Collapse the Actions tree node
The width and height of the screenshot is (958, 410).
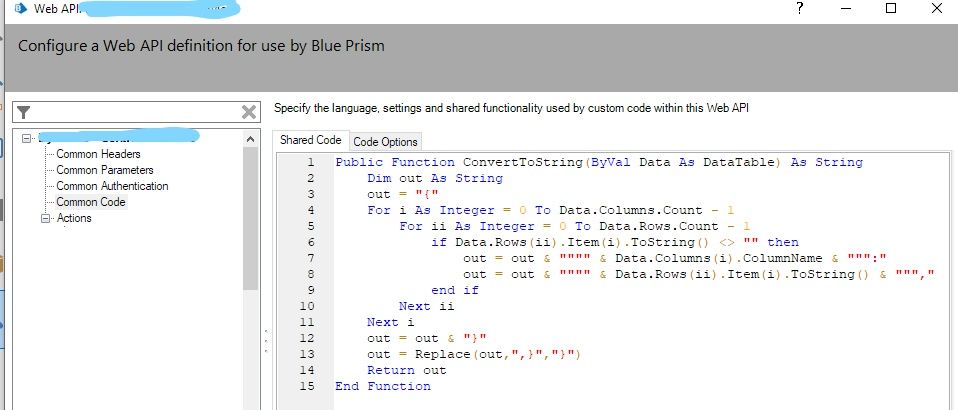point(46,218)
